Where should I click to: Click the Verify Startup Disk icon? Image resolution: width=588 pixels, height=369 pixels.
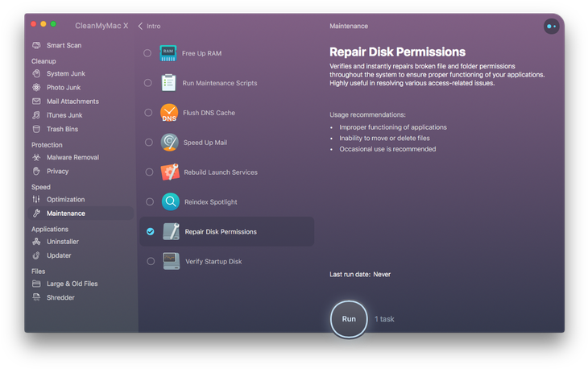point(170,261)
